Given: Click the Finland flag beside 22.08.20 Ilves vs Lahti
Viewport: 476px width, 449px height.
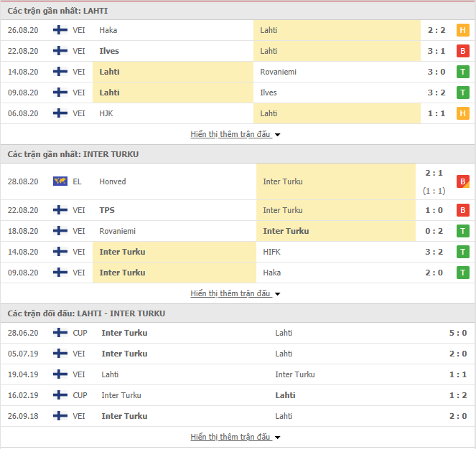Looking at the screenshot, I should point(60,51).
